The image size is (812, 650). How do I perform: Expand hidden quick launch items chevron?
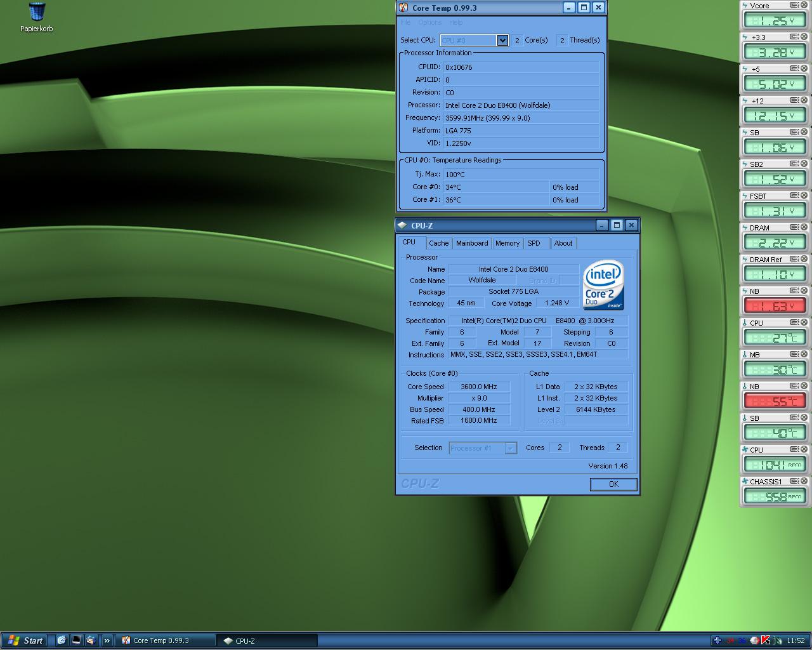107,640
